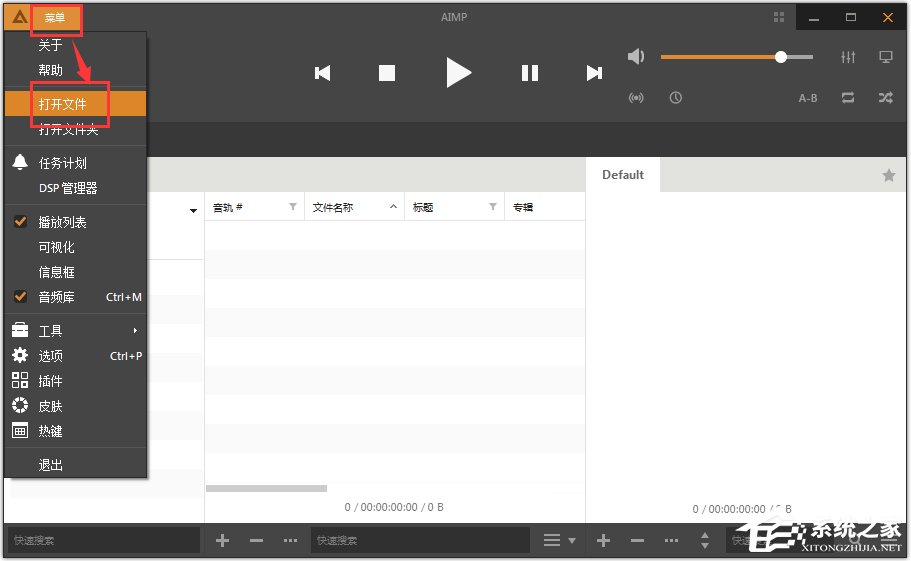Set A-B repeat section
This screenshot has height=561, width=911.
(x=808, y=98)
